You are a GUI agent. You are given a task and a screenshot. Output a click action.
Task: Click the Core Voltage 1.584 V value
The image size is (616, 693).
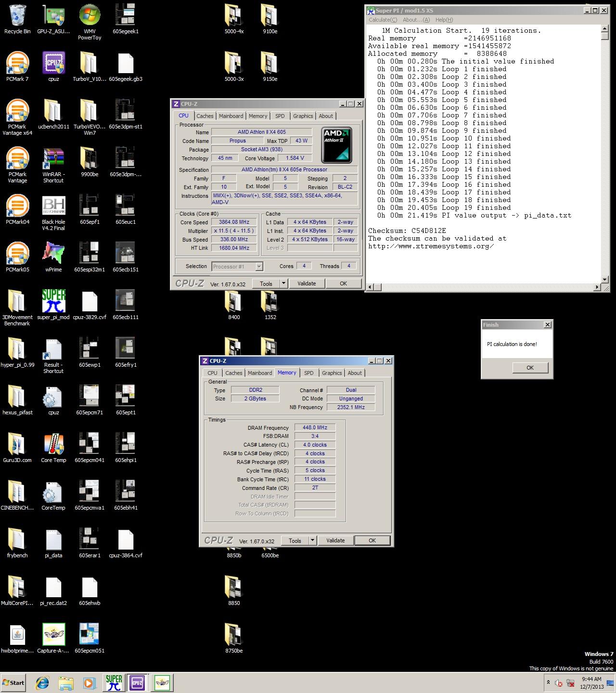coord(295,158)
